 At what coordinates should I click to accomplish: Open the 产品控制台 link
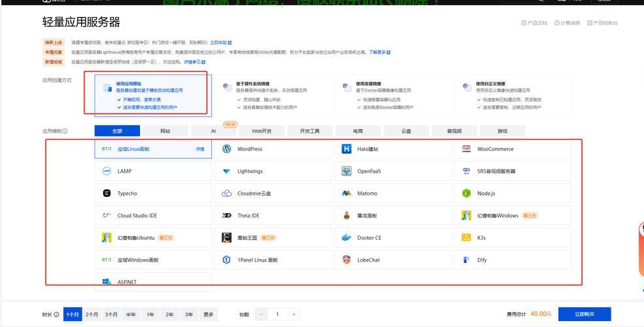pos(603,23)
